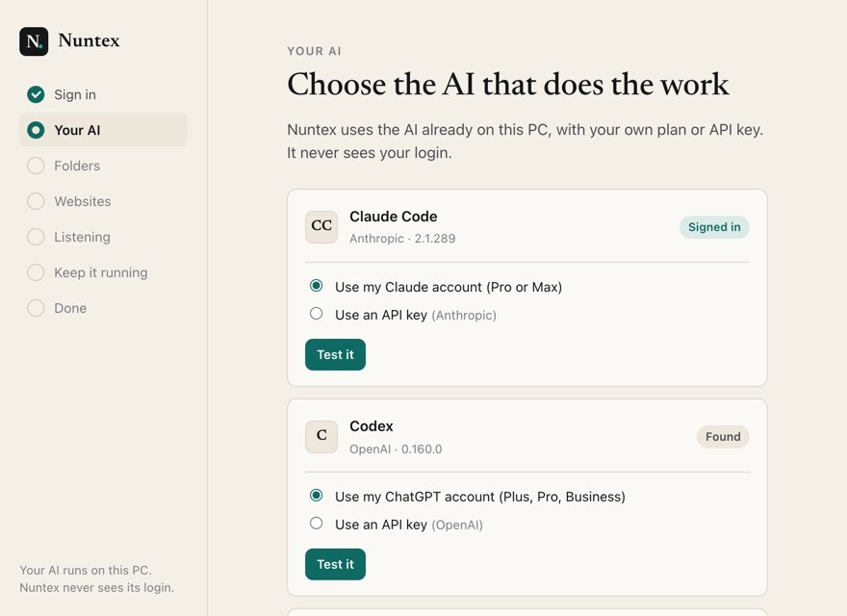This screenshot has height=616, width=847.
Task: Click the Found status badge
Action: point(723,437)
